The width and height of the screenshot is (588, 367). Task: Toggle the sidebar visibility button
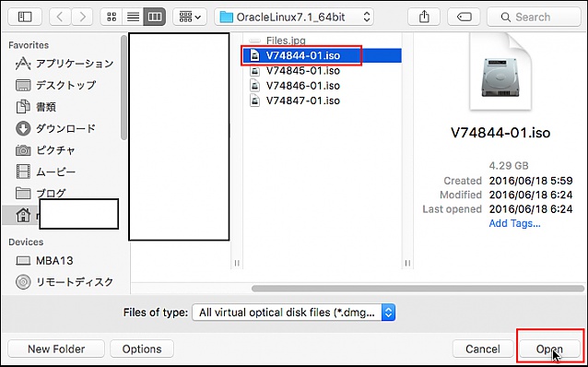[x=25, y=17]
